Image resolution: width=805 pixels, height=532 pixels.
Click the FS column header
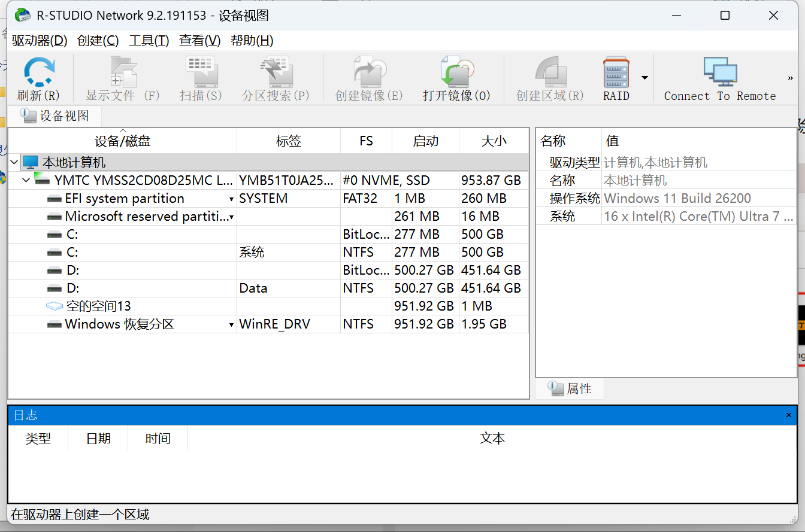(x=367, y=141)
